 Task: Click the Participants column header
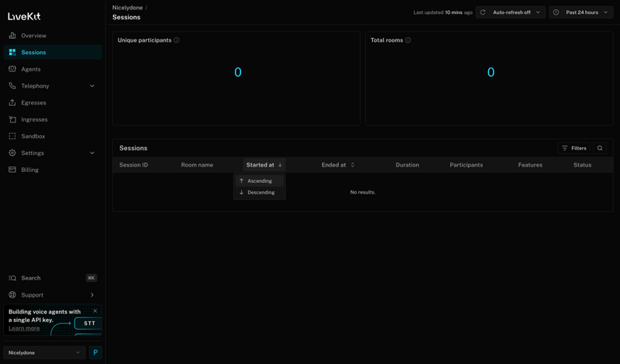pos(467,165)
